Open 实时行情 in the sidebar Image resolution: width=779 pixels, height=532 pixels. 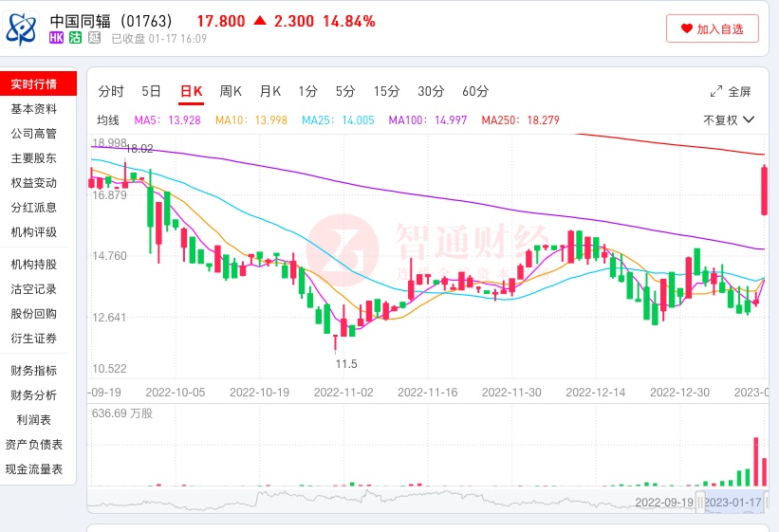click(38, 84)
